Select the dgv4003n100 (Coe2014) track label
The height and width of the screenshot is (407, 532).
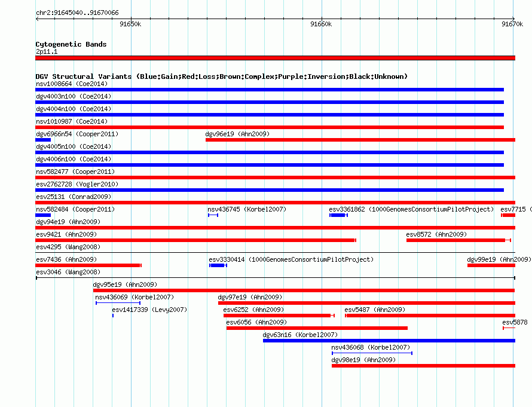[74, 96]
